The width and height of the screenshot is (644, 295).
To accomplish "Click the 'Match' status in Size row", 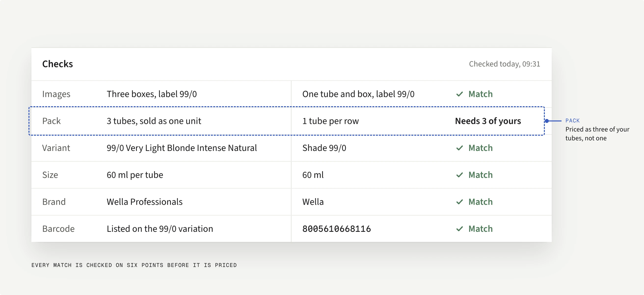I will 481,175.
